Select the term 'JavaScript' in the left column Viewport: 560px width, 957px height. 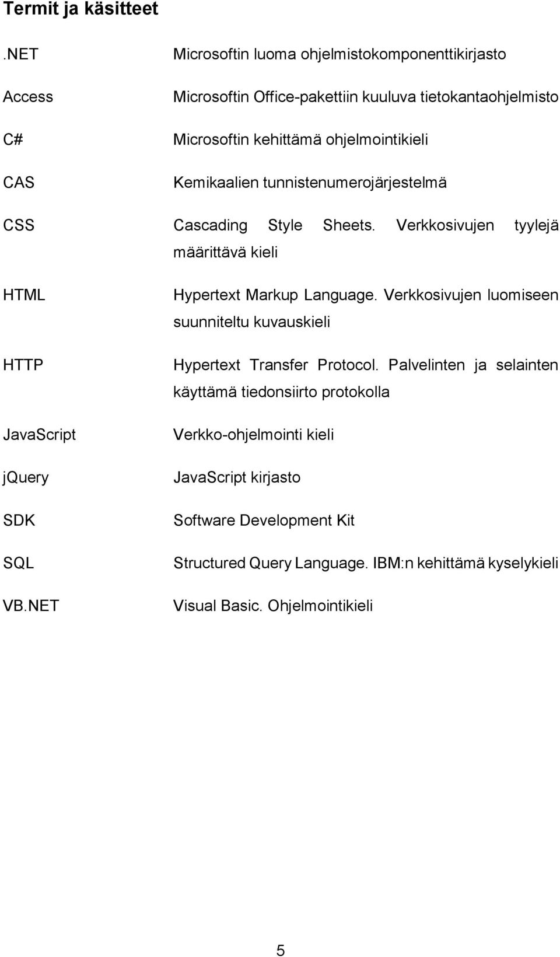40,435
